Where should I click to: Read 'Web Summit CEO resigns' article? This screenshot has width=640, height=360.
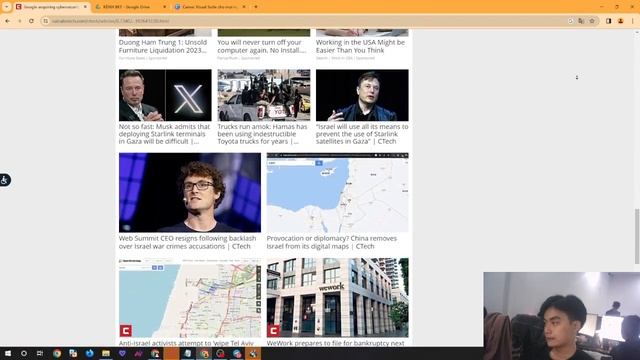pyautogui.click(x=188, y=242)
